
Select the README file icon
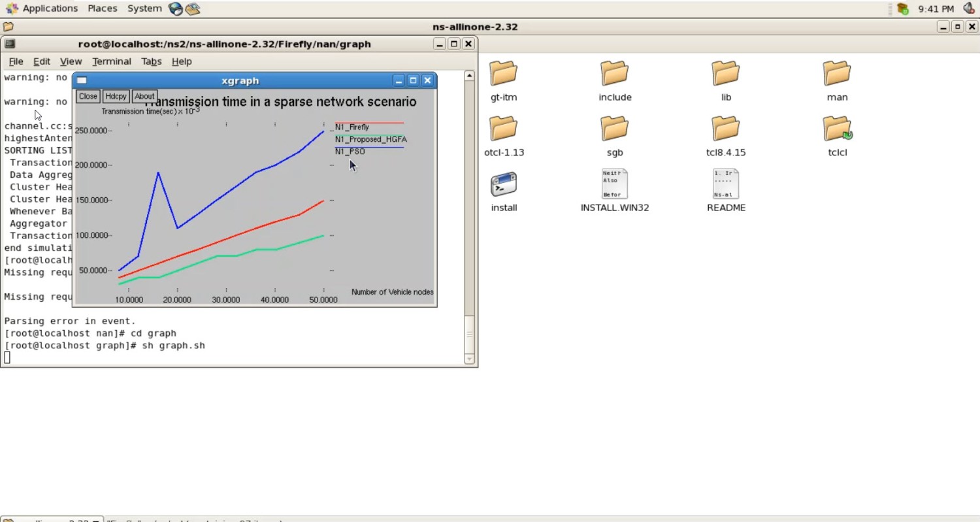pos(726,184)
